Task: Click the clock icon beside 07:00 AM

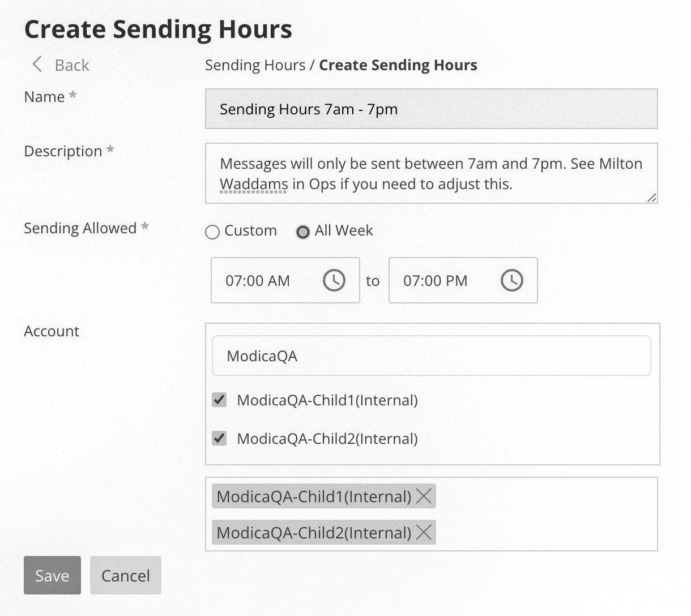Action: [x=334, y=280]
